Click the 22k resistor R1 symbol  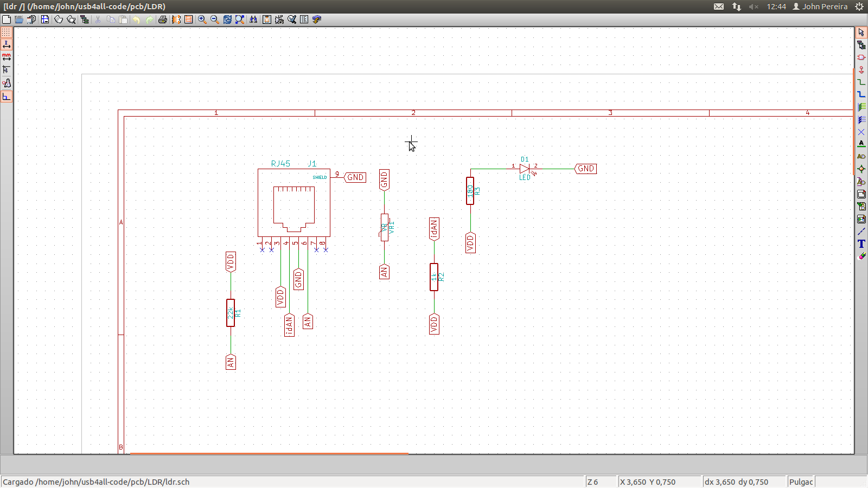(x=231, y=313)
